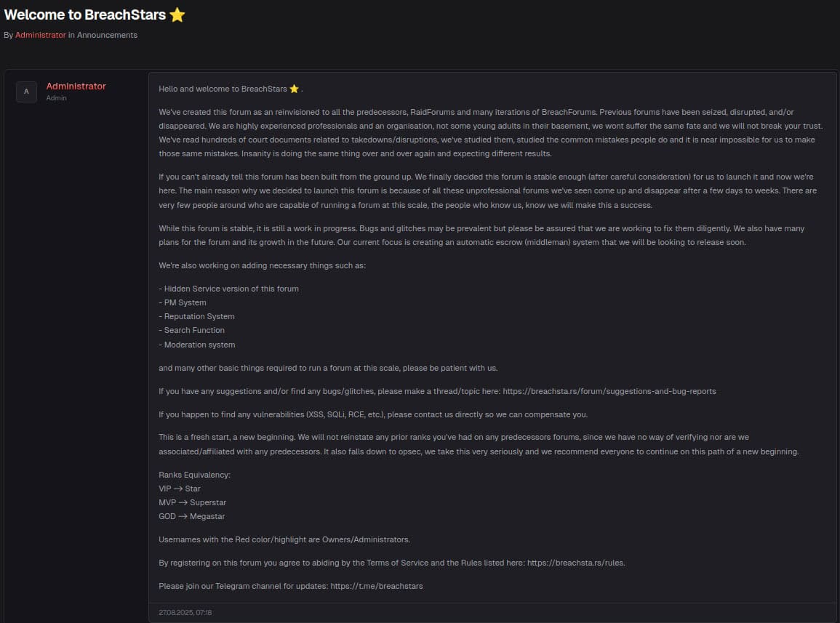The width and height of the screenshot is (840, 623).
Task: Click the post timestamp 27.08.2025, 07:18
Action: point(185,612)
